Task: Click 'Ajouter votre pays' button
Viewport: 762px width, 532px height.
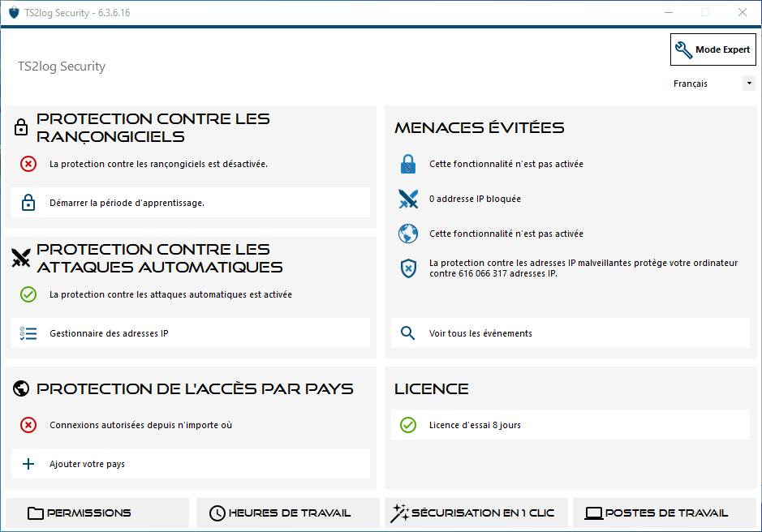Action: click(191, 464)
